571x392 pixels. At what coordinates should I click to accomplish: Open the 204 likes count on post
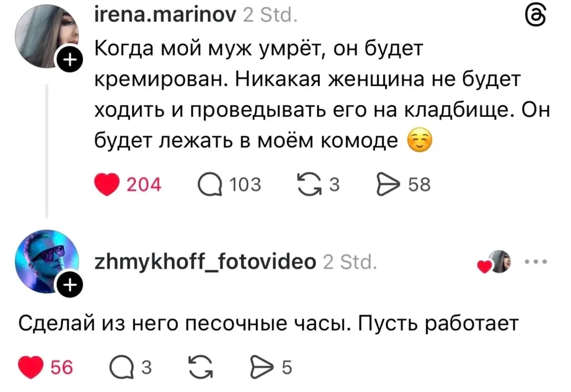coord(144,184)
